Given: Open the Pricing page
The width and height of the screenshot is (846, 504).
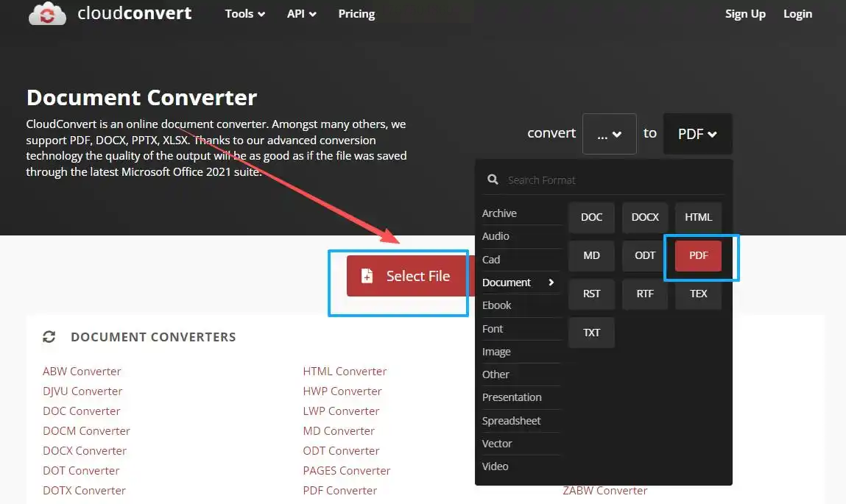Looking at the screenshot, I should pyautogui.click(x=356, y=14).
